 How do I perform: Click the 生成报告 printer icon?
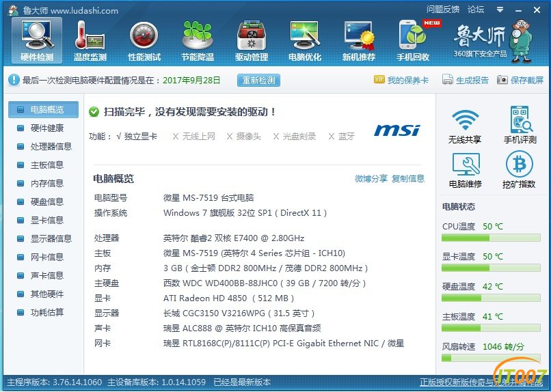click(447, 80)
